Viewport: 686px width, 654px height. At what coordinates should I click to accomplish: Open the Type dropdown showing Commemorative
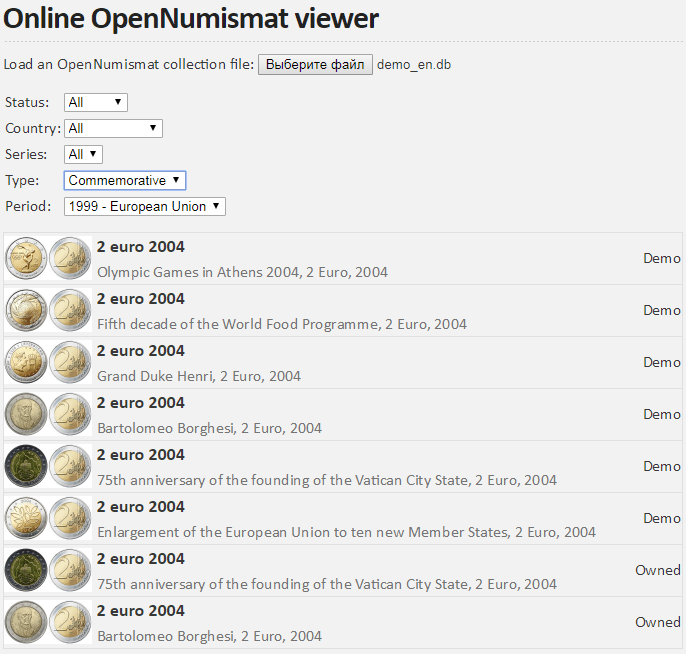[125, 181]
